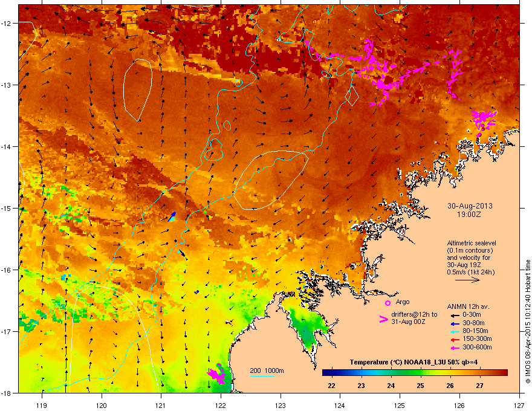Click the 'drifters@12h to' legend label

414,315
